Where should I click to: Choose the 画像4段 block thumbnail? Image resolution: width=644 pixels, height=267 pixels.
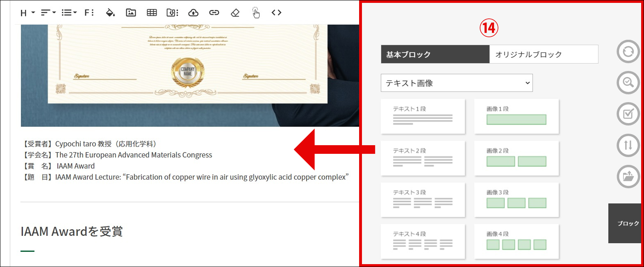point(517,241)
